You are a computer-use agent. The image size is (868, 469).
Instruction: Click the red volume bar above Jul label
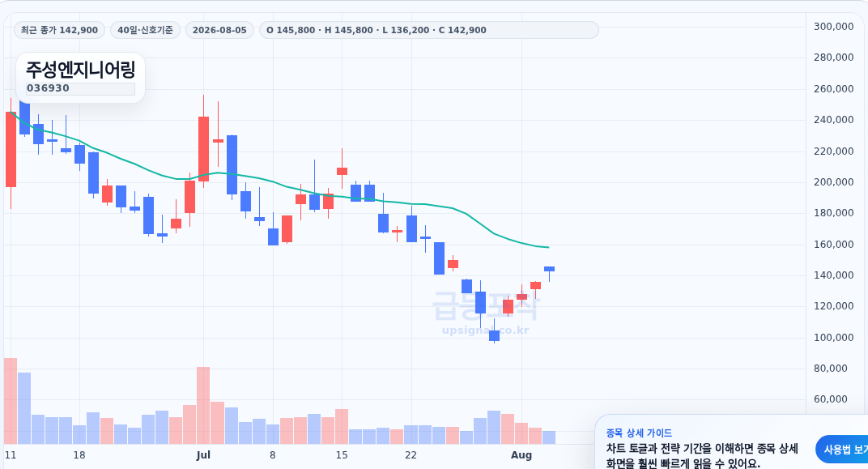[203, 405]
